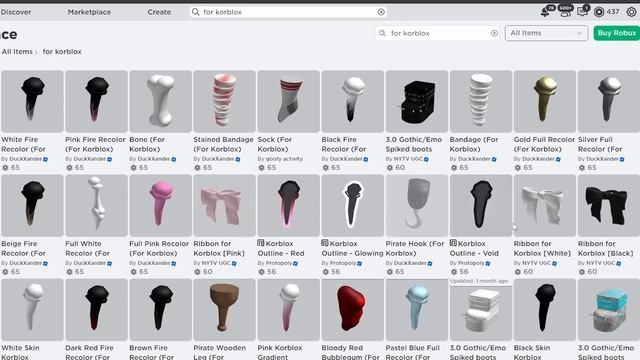Go to the Discover tab
The height and width of the screenshot is (360, 640).
[x=16, y=12]
